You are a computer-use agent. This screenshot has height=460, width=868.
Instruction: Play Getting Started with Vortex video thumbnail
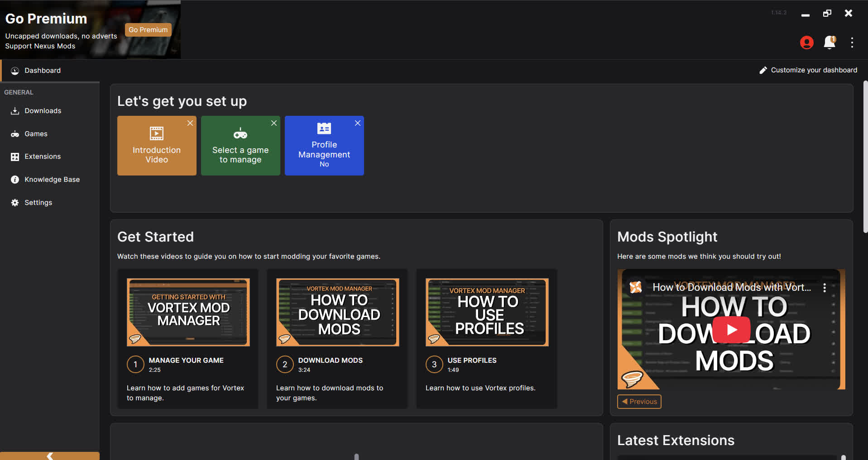tap(188, 312)
